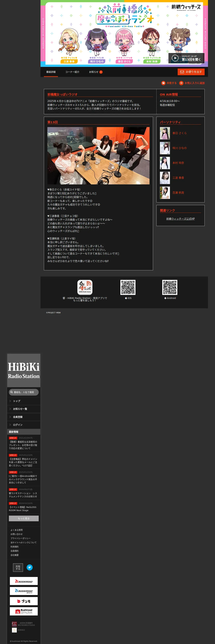This screenshot has width=215, height=644.
Task: Open トップ in the sidebar menu
Action: (x=24, y=401)
